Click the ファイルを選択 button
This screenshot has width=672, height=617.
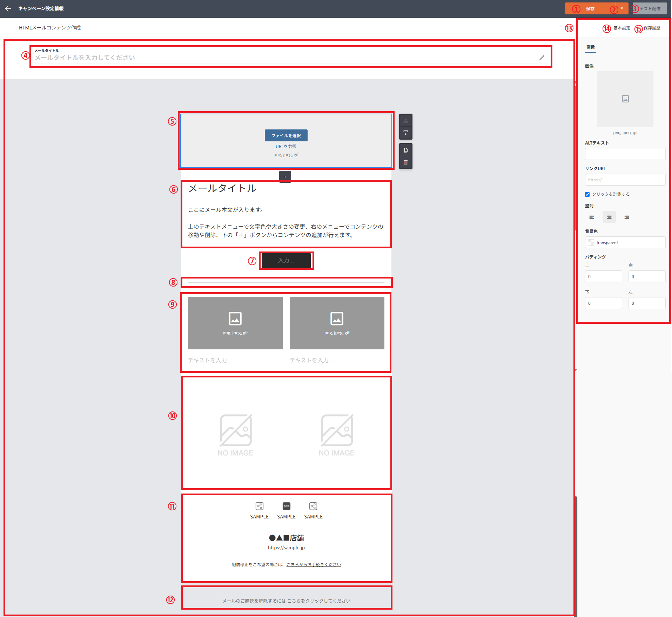(286, 135)
